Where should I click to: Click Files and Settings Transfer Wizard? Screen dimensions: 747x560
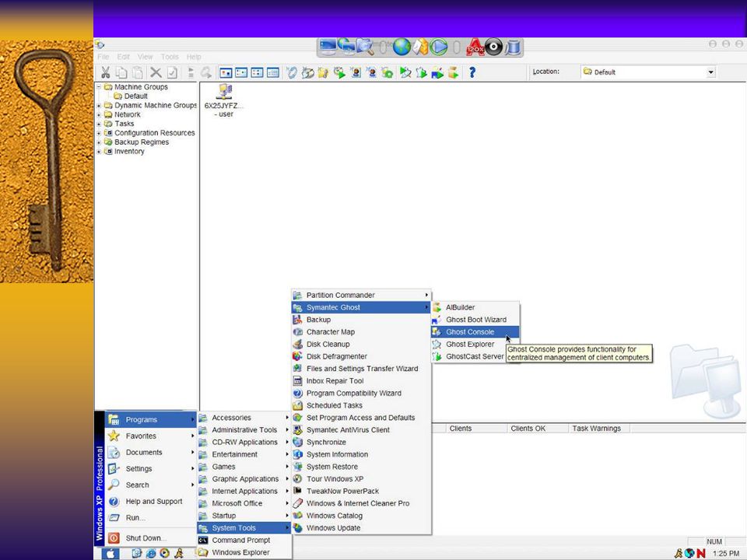[x=362, y=369]
